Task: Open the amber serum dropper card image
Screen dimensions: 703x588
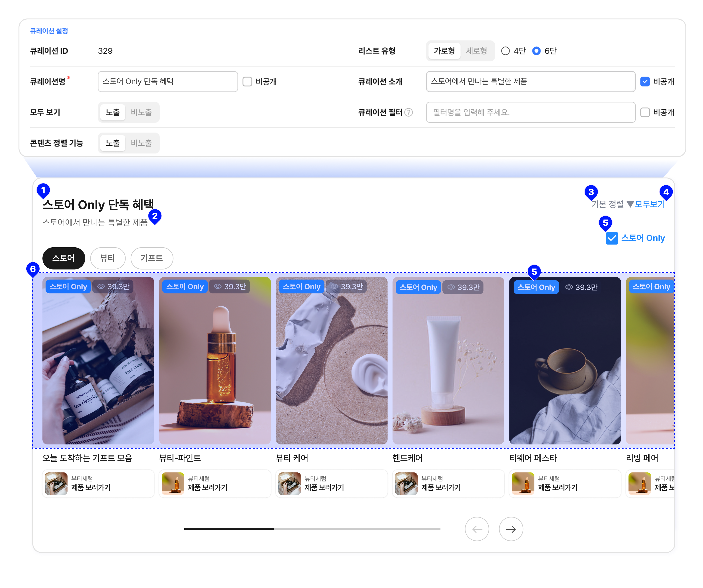Action: click(215, 360)
